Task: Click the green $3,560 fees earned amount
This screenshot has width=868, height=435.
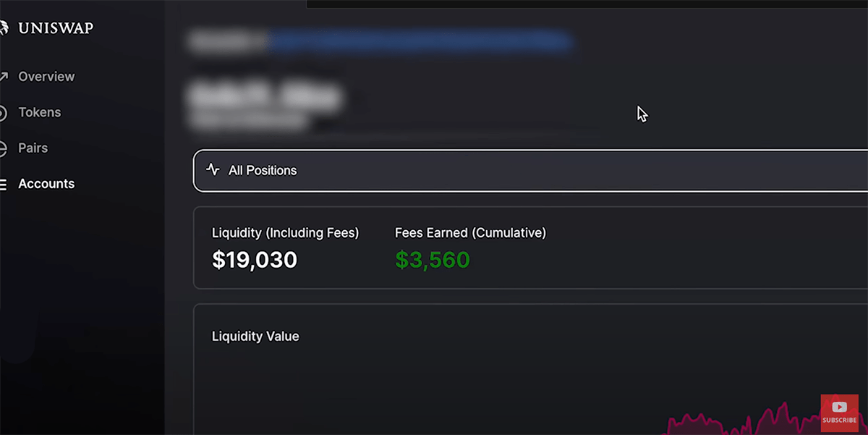Action: (433, 260)
